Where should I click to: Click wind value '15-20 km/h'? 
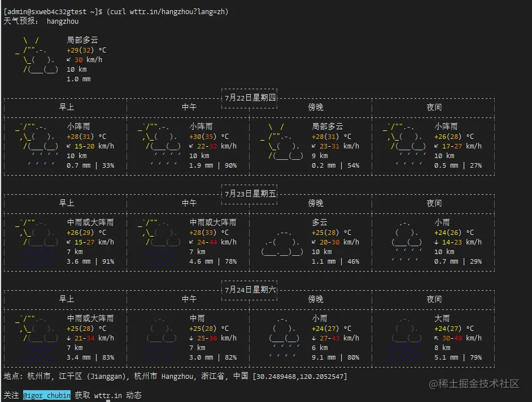coord(94,146)
